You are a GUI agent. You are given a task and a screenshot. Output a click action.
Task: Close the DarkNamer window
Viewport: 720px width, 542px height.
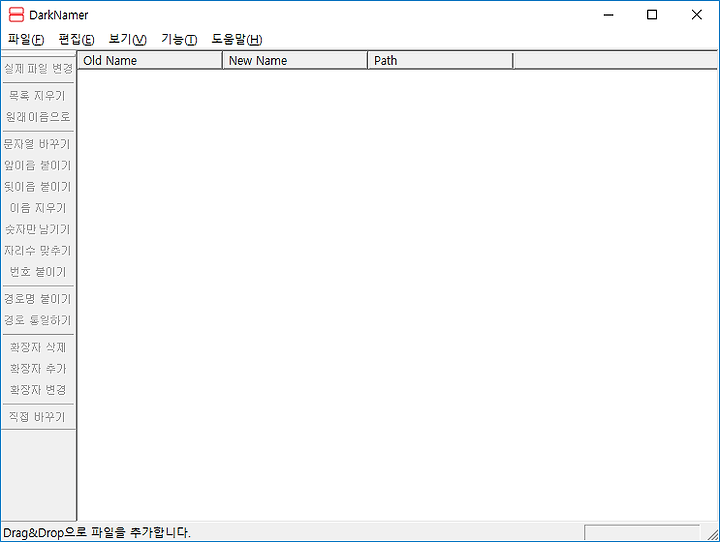click(x=697, y=15)
